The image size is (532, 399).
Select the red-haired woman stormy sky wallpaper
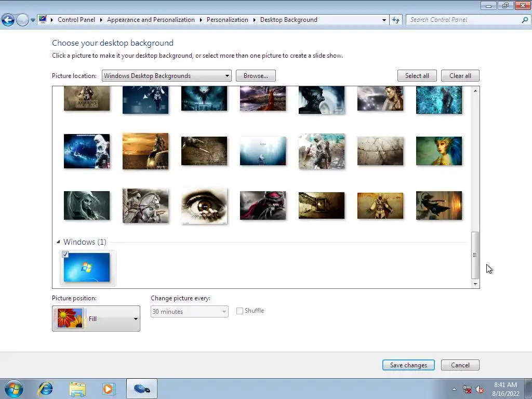[x=263, y=98]
